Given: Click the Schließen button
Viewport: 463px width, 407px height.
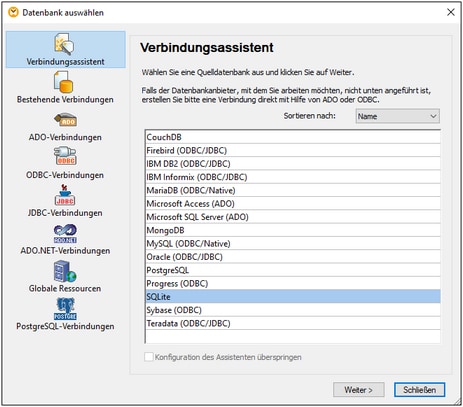Looking at the screenshot, I should point(419,390).
